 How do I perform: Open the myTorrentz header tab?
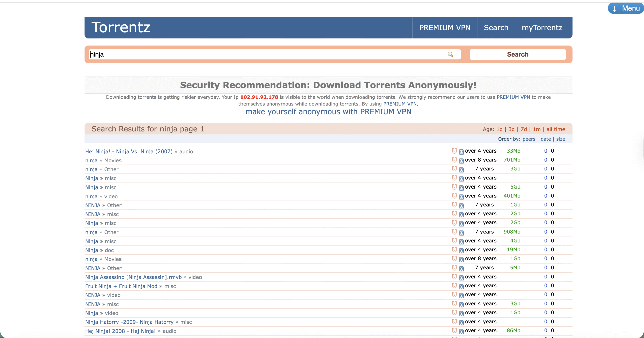[542, 28]
